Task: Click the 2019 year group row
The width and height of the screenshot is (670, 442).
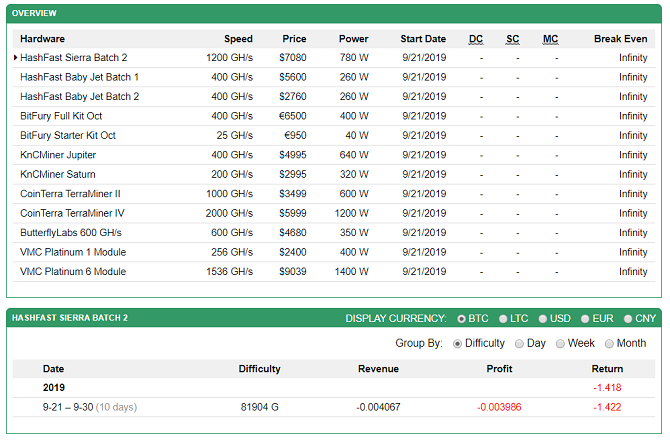Action: coord(334,388)
